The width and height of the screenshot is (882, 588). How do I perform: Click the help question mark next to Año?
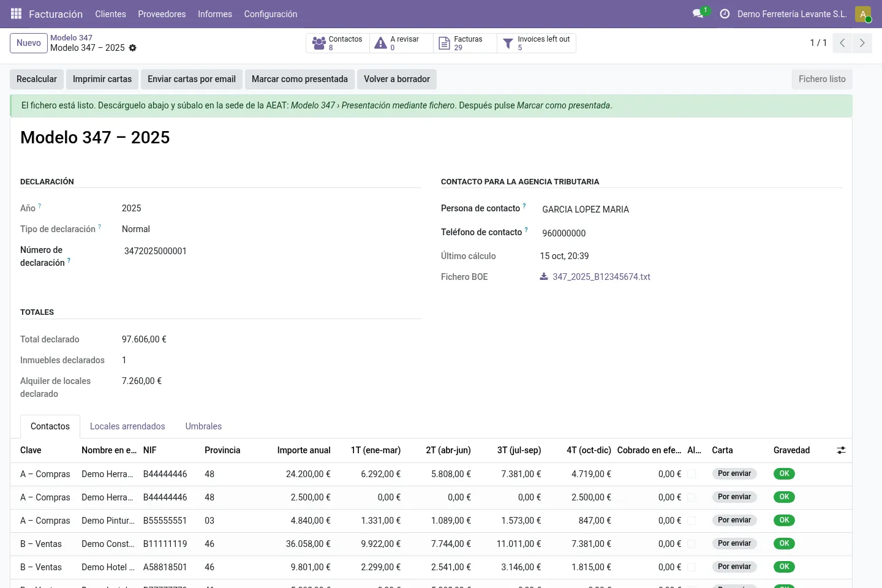point(40,206)
